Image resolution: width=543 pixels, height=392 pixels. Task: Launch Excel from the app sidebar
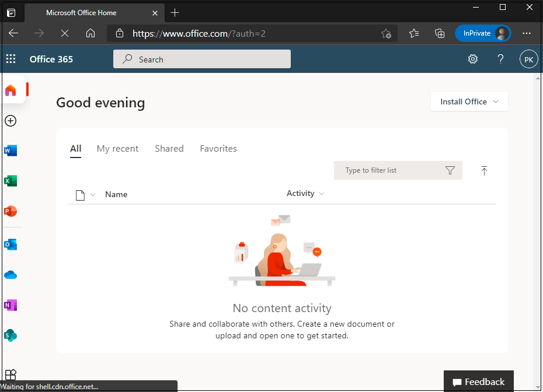(x=11, y=181)
